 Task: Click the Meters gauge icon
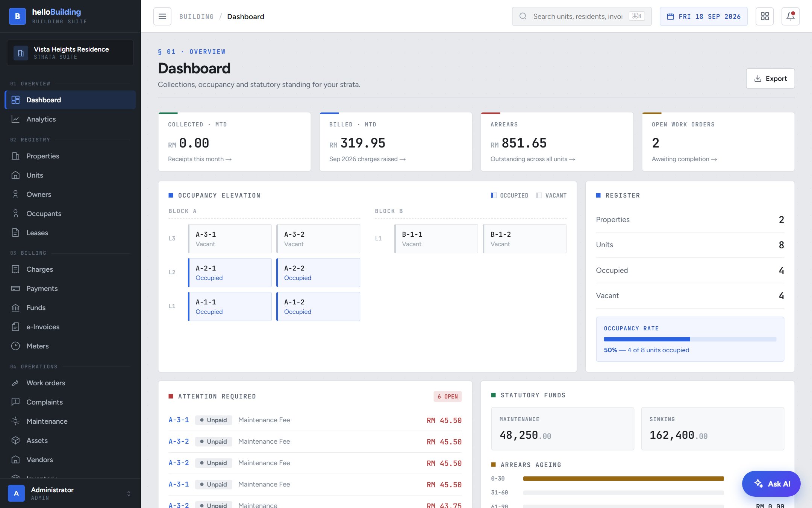point(15,346)
